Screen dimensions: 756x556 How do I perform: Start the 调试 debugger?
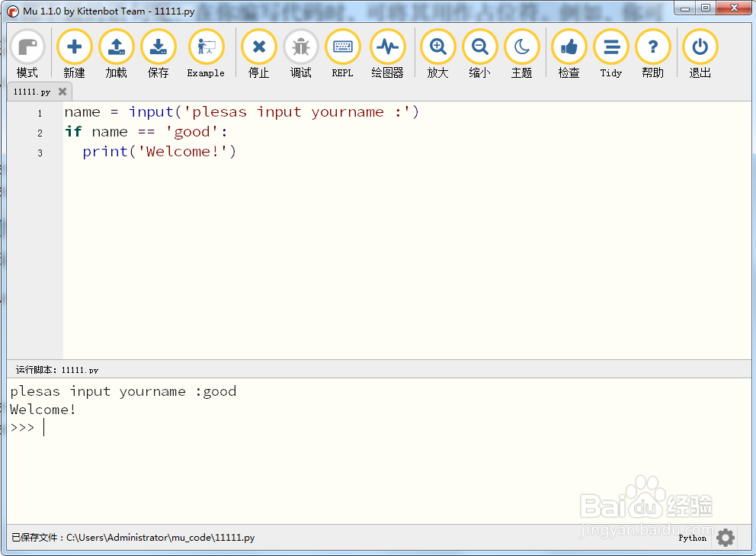point(300,47)
